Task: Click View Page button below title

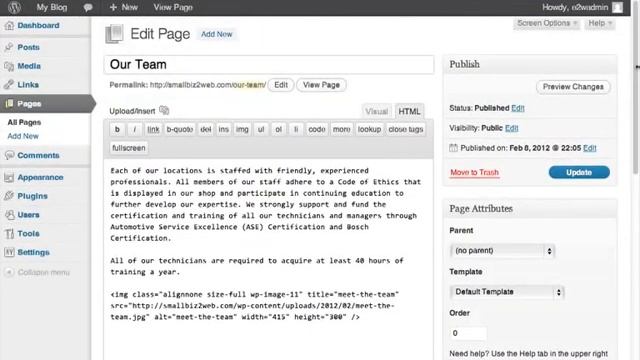Action: point(321,85)
